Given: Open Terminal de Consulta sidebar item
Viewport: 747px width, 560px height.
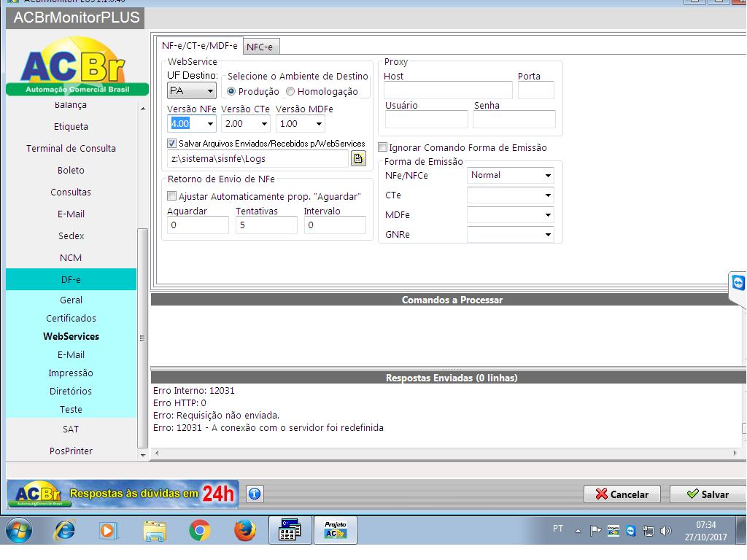Looking at the screenshot, I should (71, 148).
